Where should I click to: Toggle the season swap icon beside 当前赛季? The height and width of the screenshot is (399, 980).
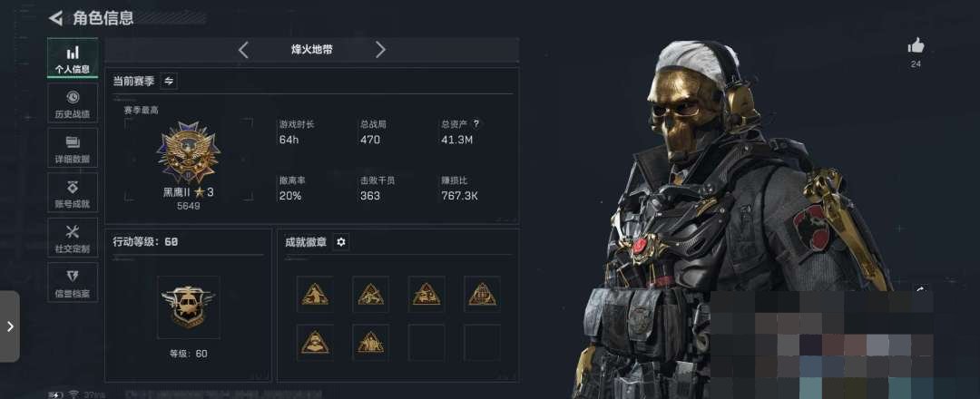click(169, 82)
